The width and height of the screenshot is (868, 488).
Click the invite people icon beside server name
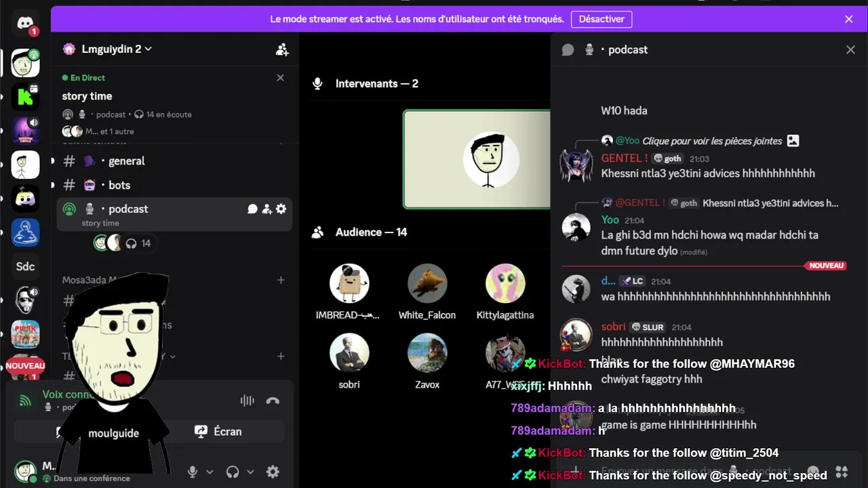point(282,49)
